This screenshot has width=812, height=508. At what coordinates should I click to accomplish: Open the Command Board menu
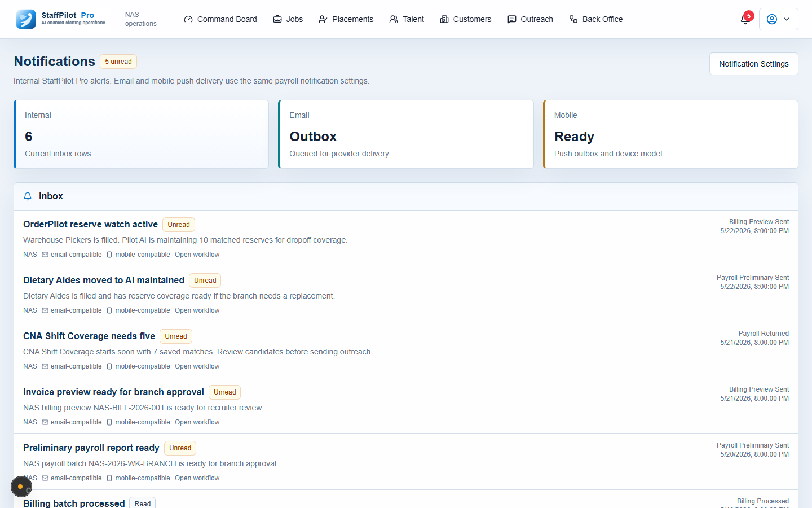(220, 19)
